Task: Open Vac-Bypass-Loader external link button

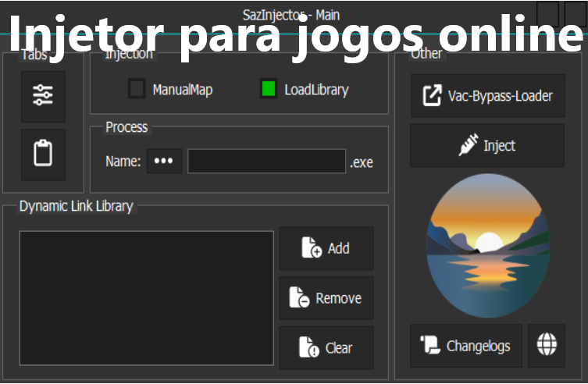Action: (487, 96)
